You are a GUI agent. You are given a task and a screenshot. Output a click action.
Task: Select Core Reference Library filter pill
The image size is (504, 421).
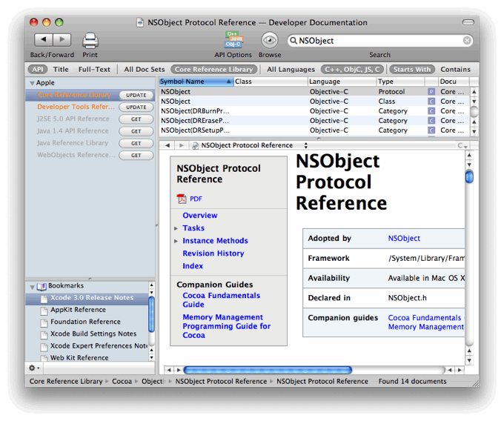[214, 70]
